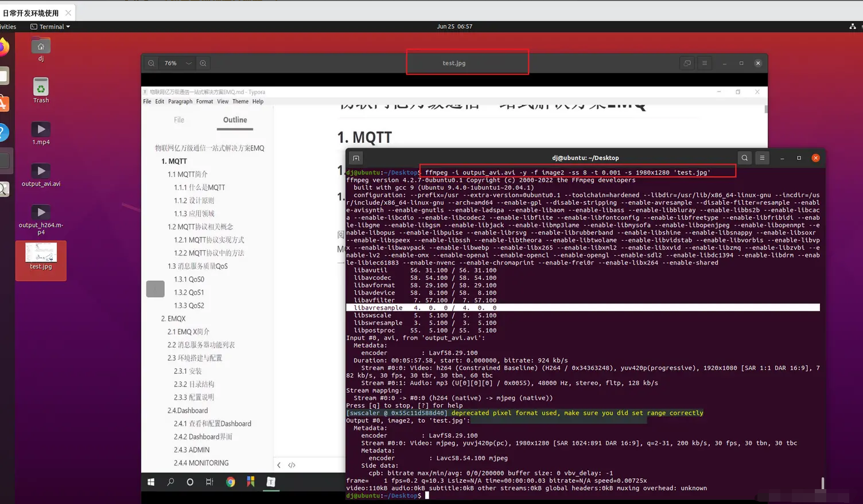The width and height of the screenshot is (863, 504).
Task: Select the dj home folder desktop icon
Action: 41,50
